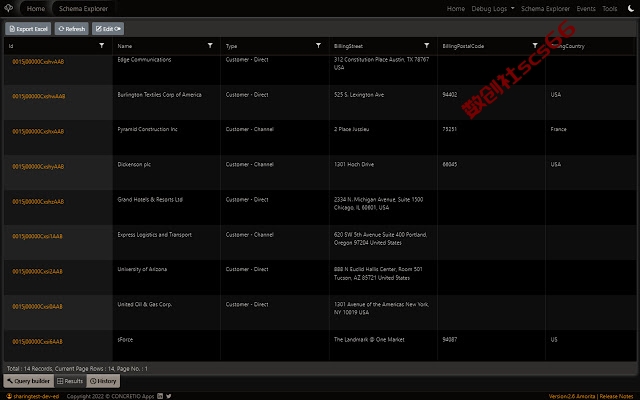Open Schema Explorer in the right navigation
Screen dimensions: 640x400
tap(545, 9)
